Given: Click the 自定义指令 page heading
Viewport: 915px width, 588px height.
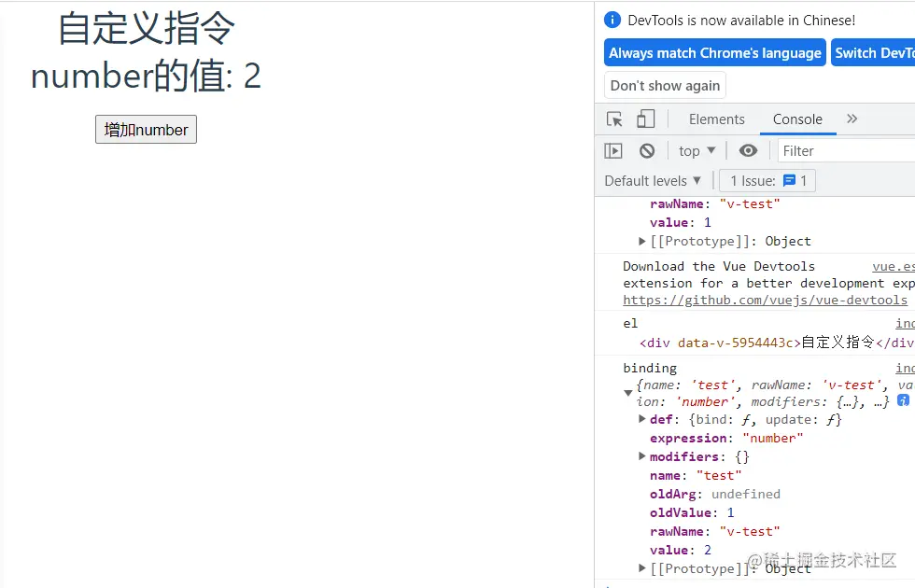Looking at the screenshot, I should [x=146, y=28].
